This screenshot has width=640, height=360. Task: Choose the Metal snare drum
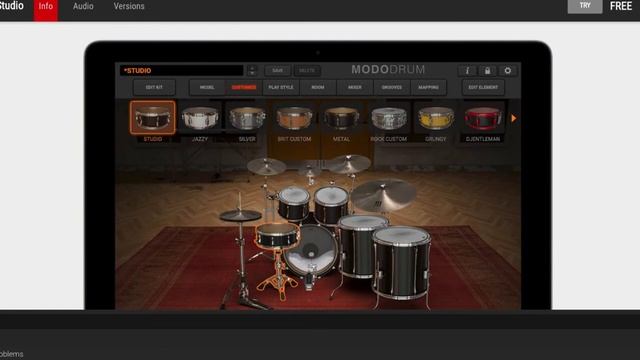click(341, 118)
